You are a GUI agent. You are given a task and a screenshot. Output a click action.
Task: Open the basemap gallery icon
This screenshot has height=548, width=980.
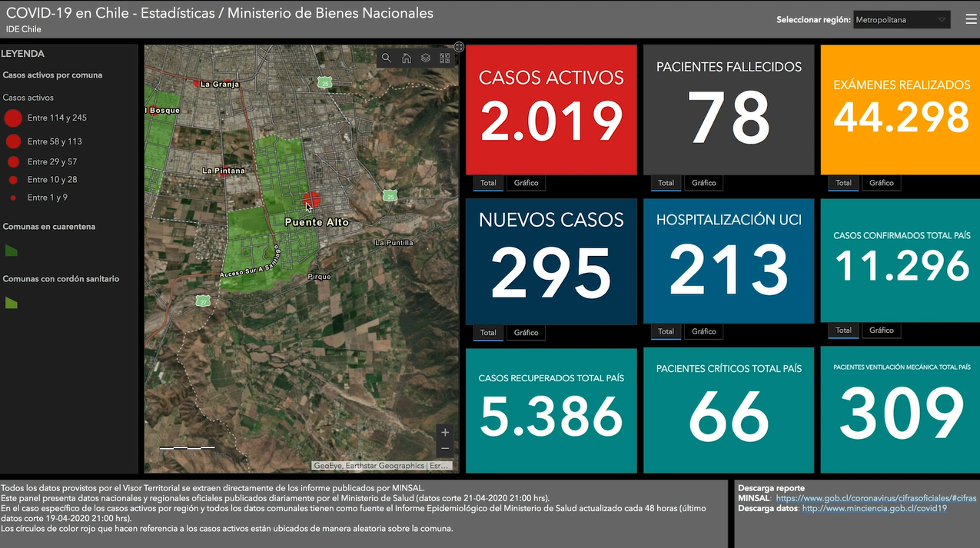tap(445, 58)
